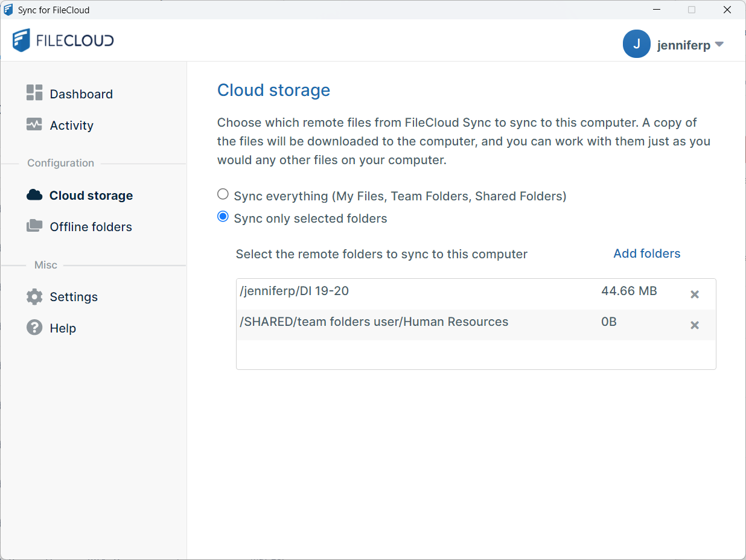This screenshot has height=560, width=746.
Task: Remove the Human Resources folder
Action: click(695, 325)
